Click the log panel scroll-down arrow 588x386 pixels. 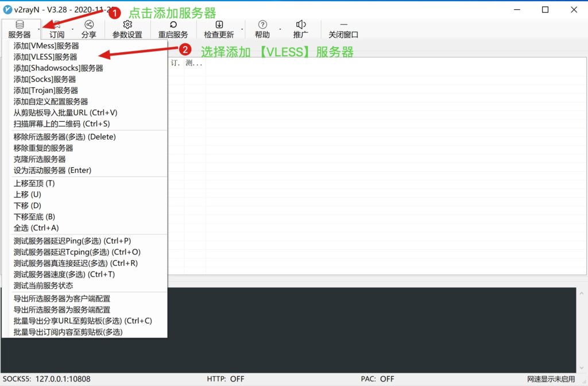(582, 368)
